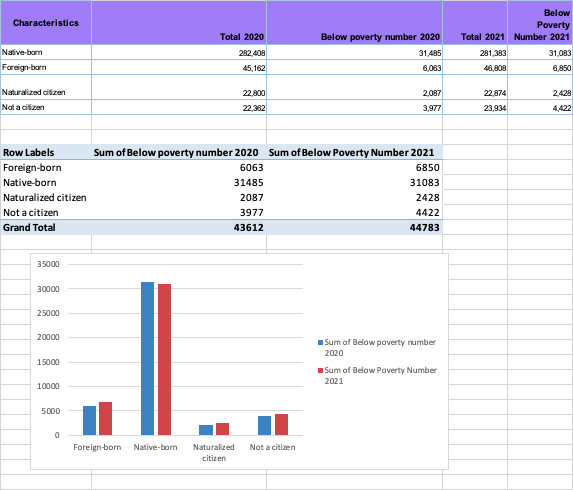Click the blue Naturalized citizen chart bar
This screenshot has height=490, width=573.
[206, 430]
